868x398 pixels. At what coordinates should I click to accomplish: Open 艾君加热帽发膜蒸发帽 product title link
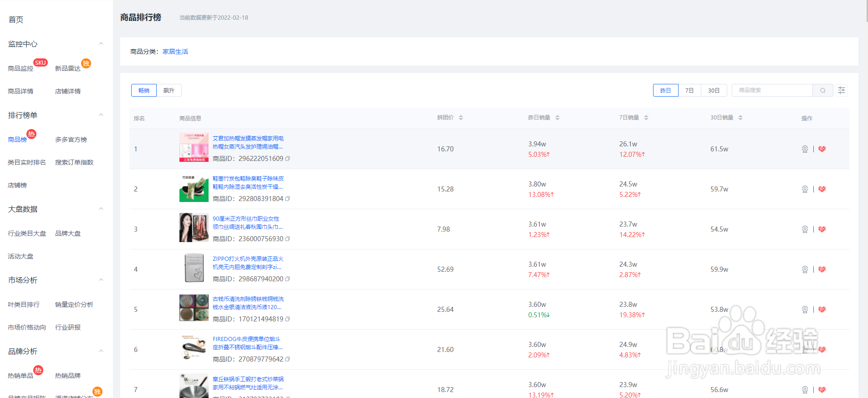pyautogui.click(x=248, y=143)
